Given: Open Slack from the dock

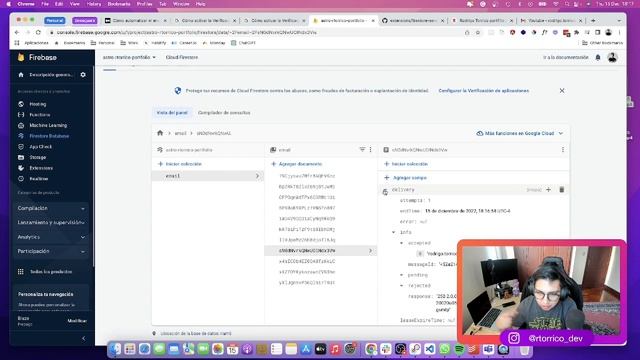Looking at the screenshot, I should pyautogui.click(x=385, y=349).
